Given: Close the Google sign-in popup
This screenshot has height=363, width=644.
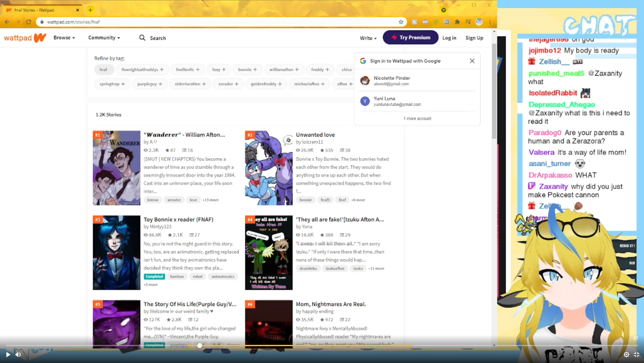Looking at the screenshot, I should (472, 61).
